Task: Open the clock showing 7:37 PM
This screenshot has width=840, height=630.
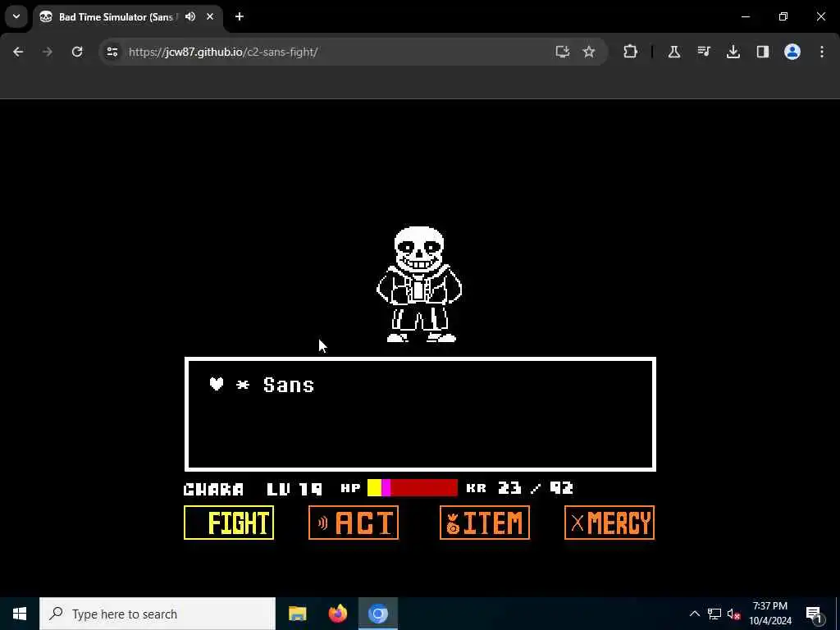Action: coord(769,614)
